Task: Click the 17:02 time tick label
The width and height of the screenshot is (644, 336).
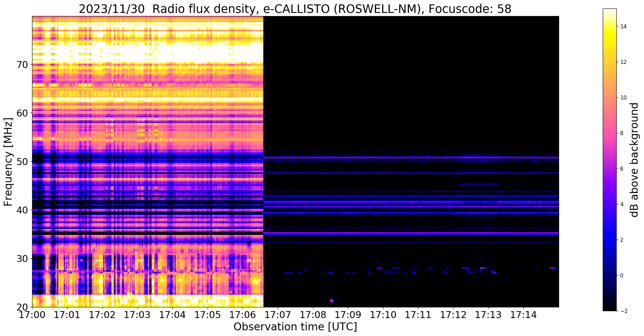Action: 102,314
